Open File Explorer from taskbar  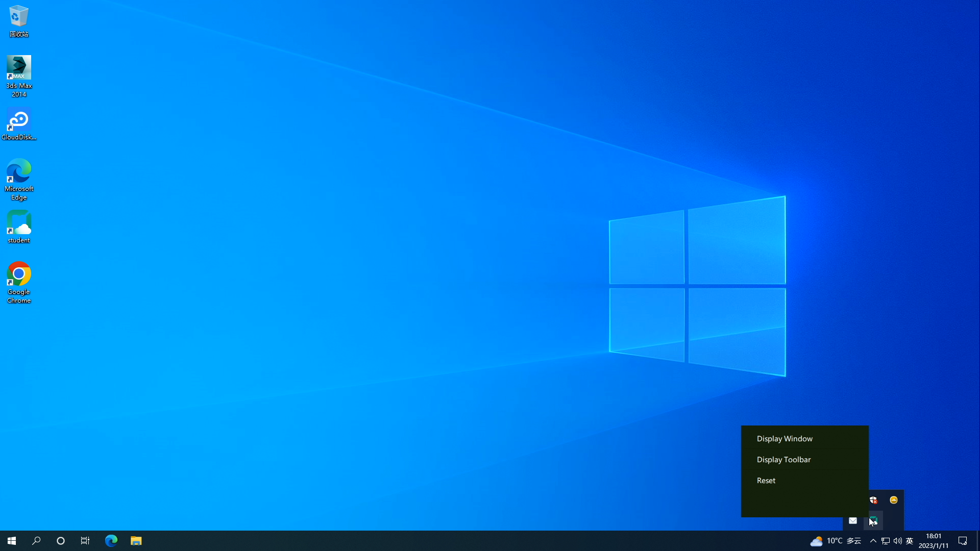coord(136,541)
